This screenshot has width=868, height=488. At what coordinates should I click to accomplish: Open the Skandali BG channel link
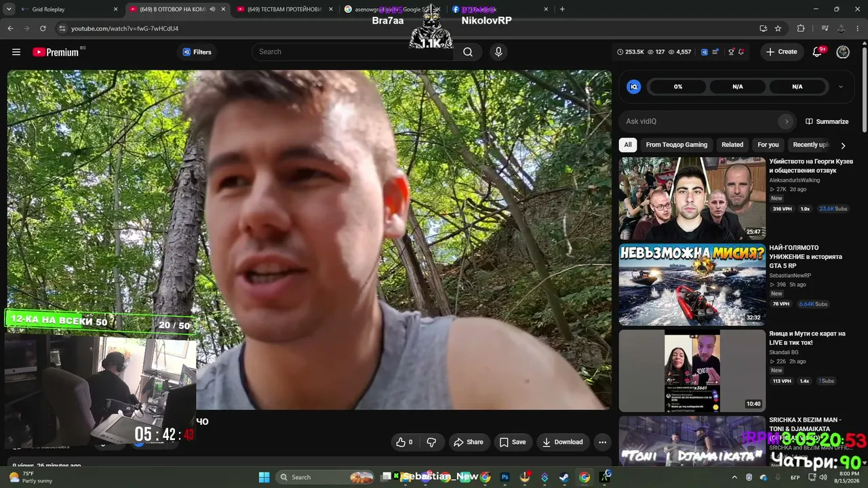tap(784, 352)
